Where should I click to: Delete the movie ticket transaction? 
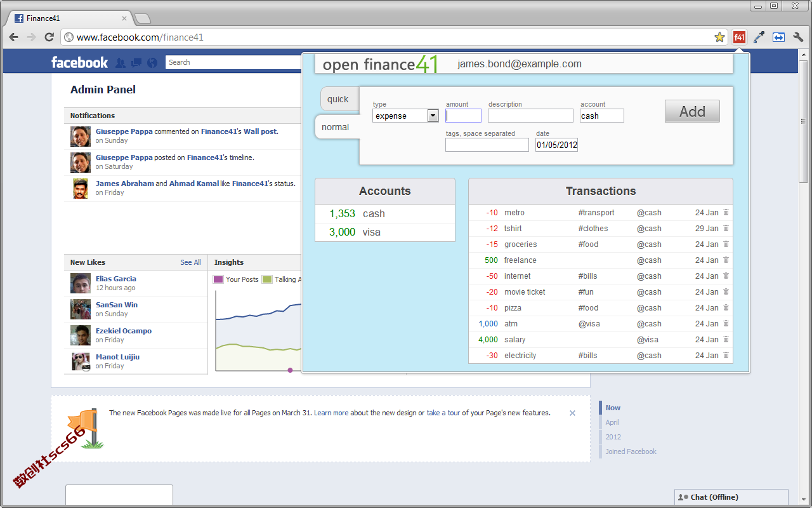coord(726,292)
